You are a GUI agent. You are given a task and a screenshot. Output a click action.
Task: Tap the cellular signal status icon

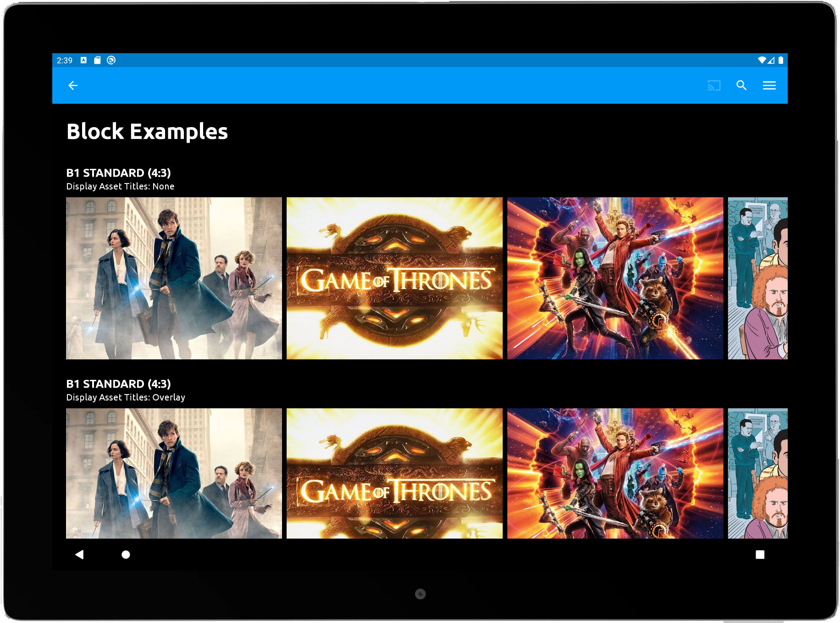[771, 60]
